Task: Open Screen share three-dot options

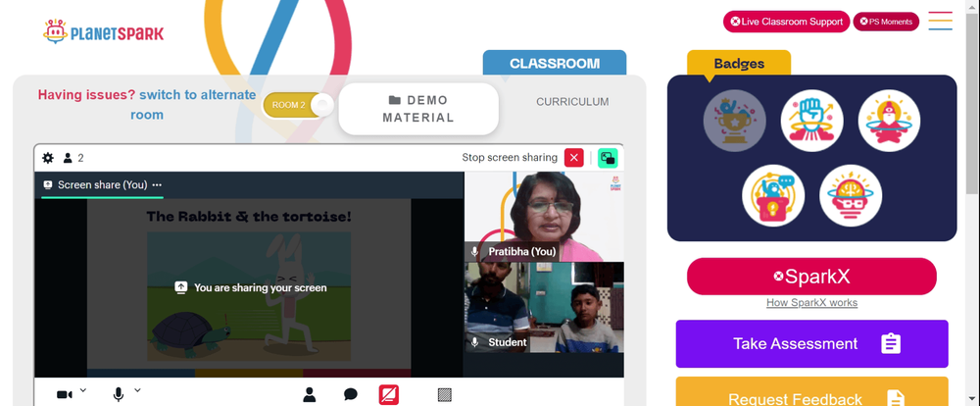Action: (157, 184)
